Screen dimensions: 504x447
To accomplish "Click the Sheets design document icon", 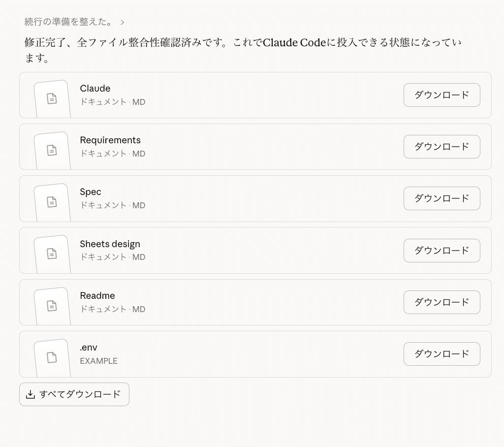I will tap(52, 254).
